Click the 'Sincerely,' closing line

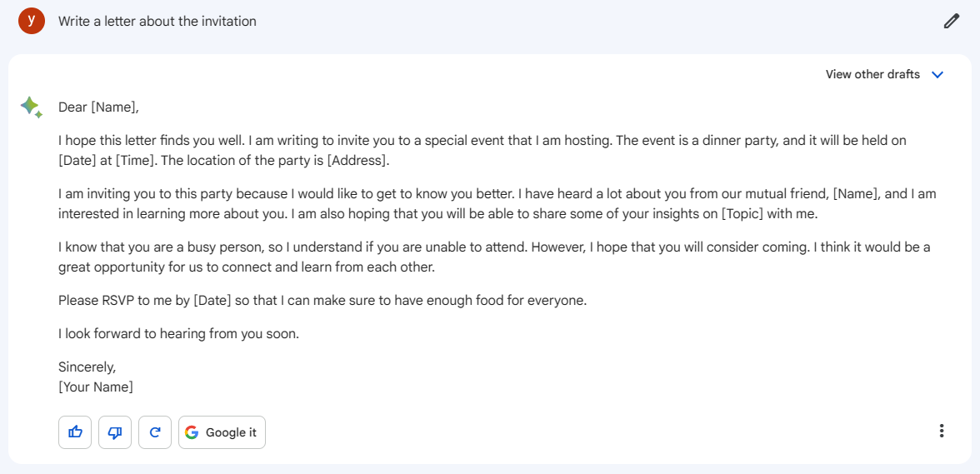(87, 367)
